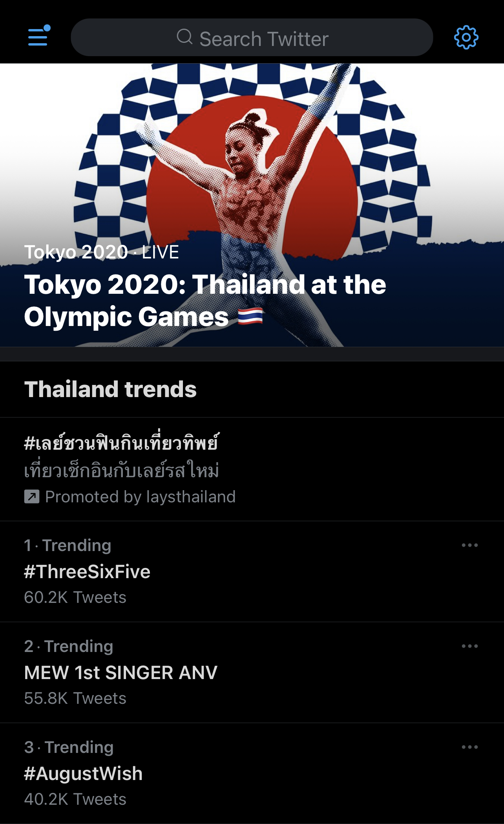Open more options for #ThreeSixFive trend
Viewport: 504px width, 824px height.
coord(469,545)
